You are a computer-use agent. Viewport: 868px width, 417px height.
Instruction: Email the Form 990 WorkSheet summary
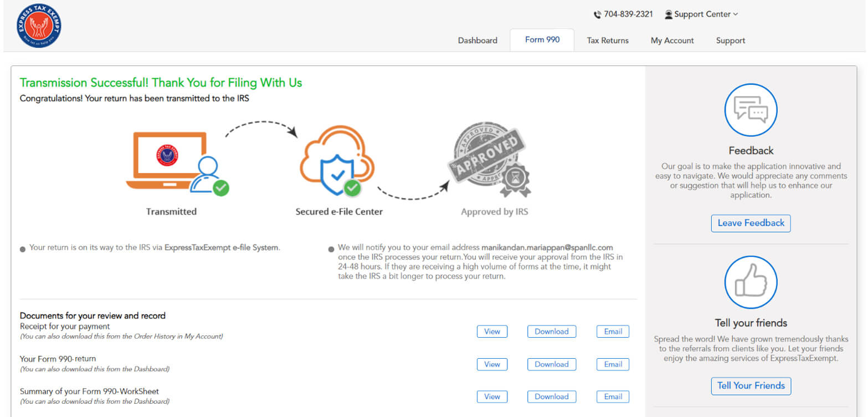coord(613,396)
